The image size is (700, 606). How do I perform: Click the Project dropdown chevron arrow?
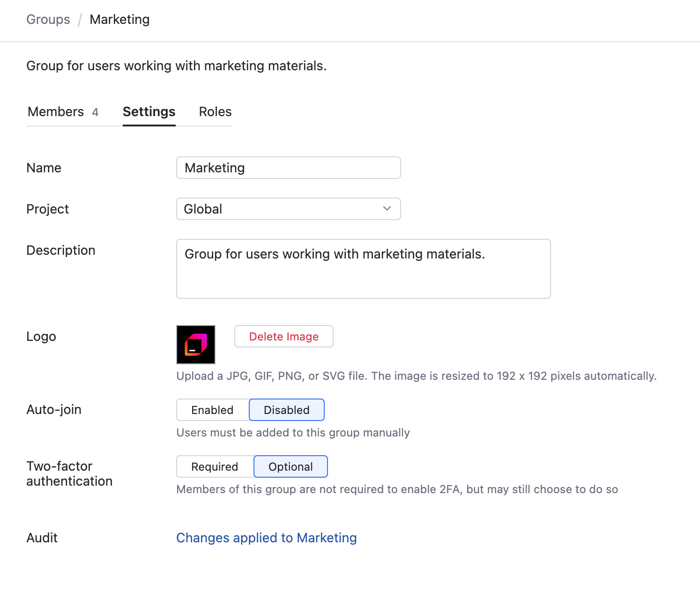coord(387,209)
